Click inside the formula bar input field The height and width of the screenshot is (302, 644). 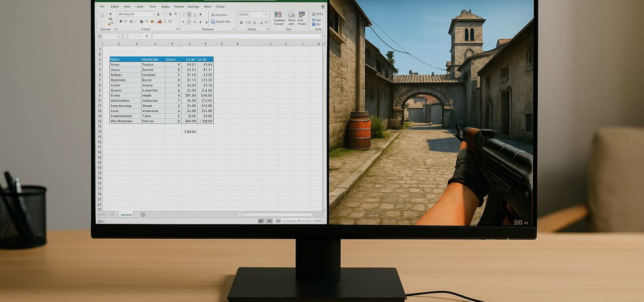coord(236,36)
